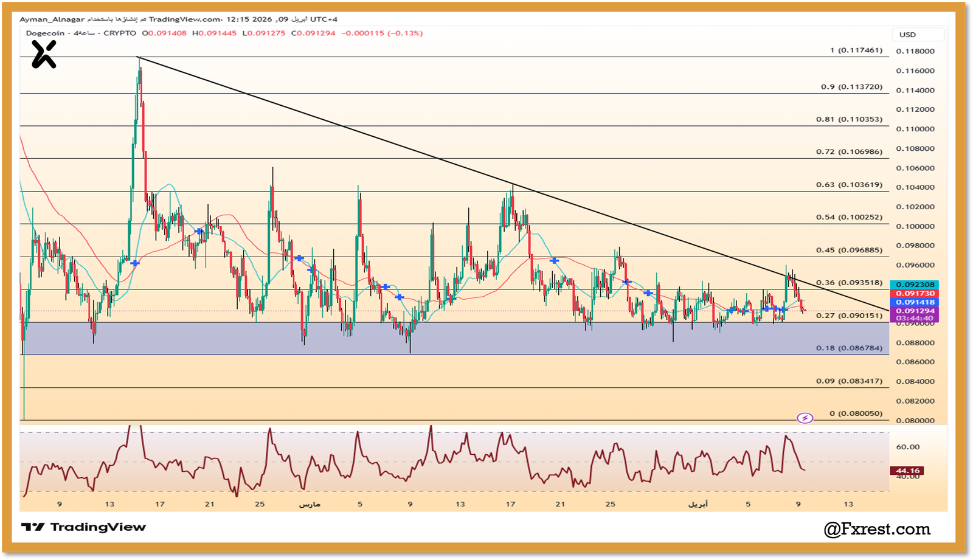Image resolution: width=973 pixels, height=560 pixels.
Task: Click the 0.100000 tick on price scale
Action: [x=915, y=226]
